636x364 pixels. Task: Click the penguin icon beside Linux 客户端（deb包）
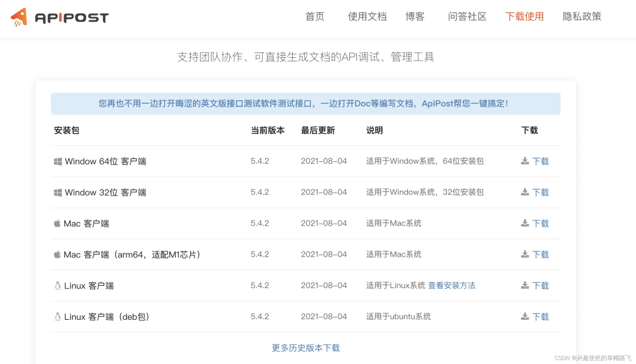coord(57,316)
